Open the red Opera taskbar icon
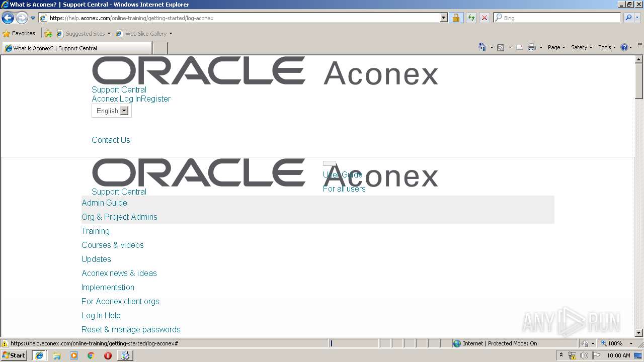 coord(108,355)
